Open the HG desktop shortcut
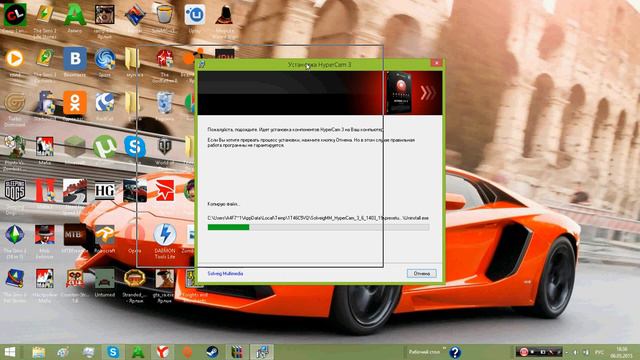The height and width of the screenshot is (360, 640). click(105, 191)
